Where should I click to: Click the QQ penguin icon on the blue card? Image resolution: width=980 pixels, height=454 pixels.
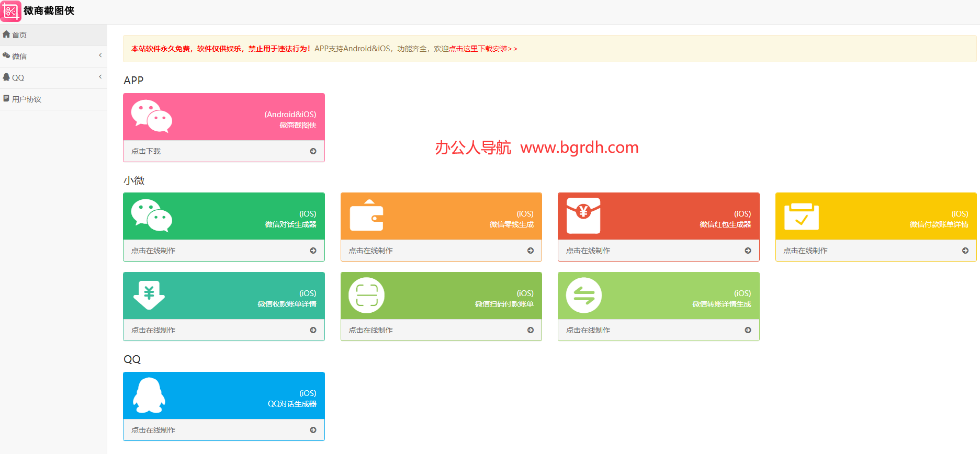point(149,395)
